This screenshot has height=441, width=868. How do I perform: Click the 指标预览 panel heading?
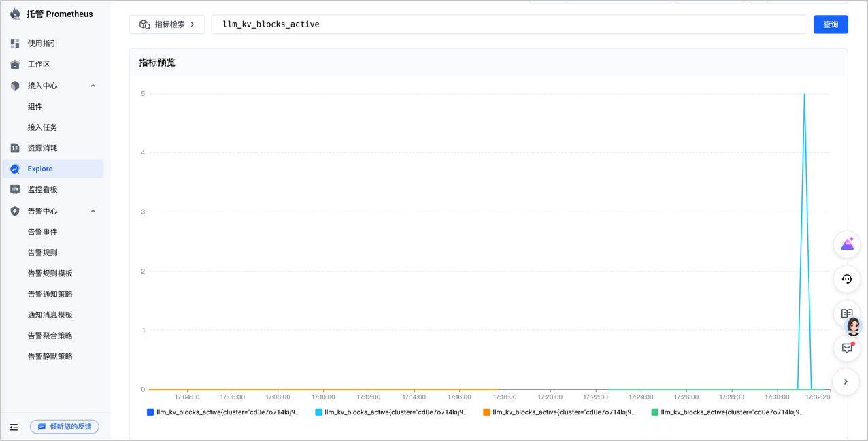click(x=157, y=62)
